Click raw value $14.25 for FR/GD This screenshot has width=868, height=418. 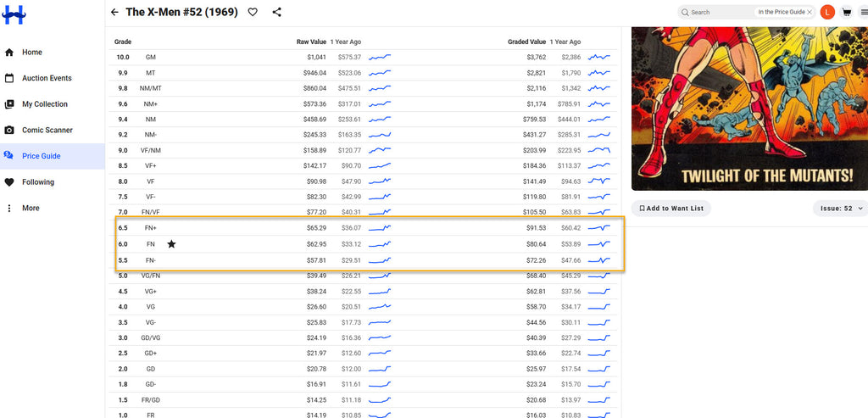[317, 399]
